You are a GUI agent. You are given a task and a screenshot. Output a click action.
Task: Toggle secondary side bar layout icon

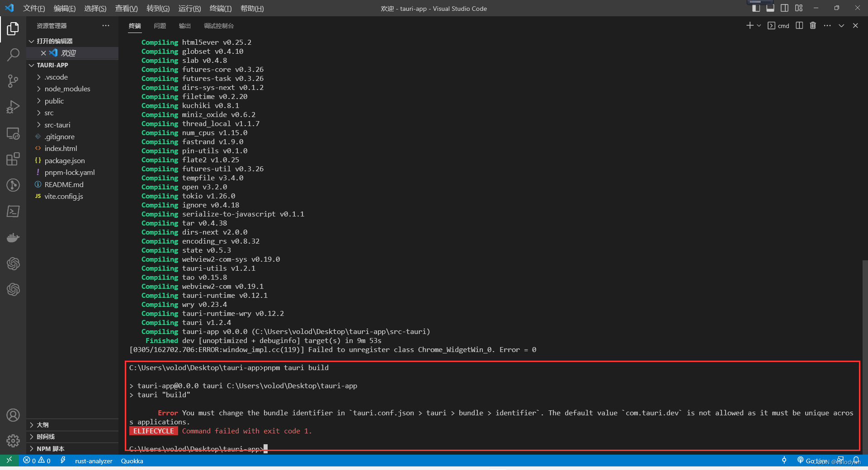point(784,8)
